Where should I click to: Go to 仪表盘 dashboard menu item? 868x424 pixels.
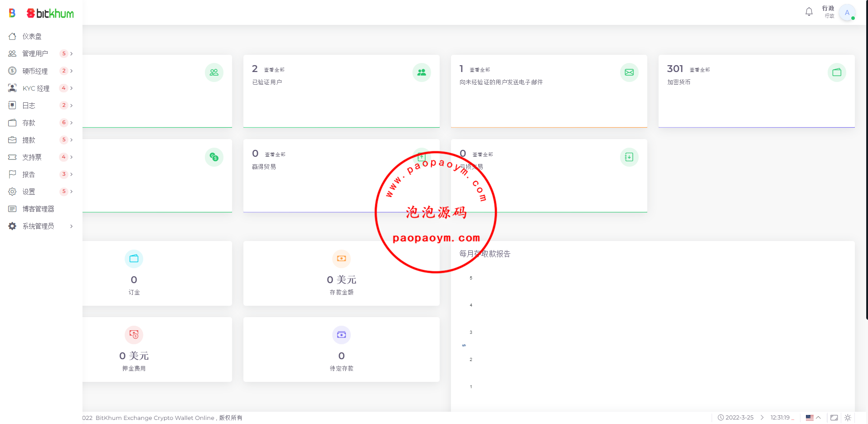[32, 36]
